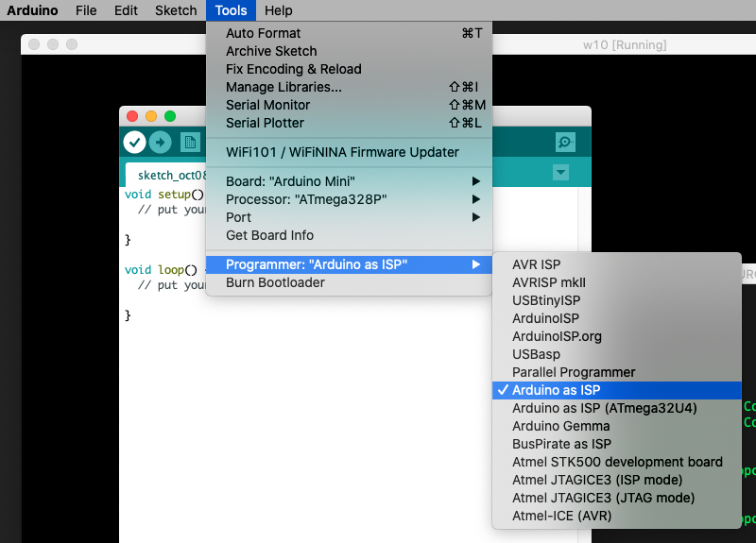Select Get Board Info

coord(349,235)
